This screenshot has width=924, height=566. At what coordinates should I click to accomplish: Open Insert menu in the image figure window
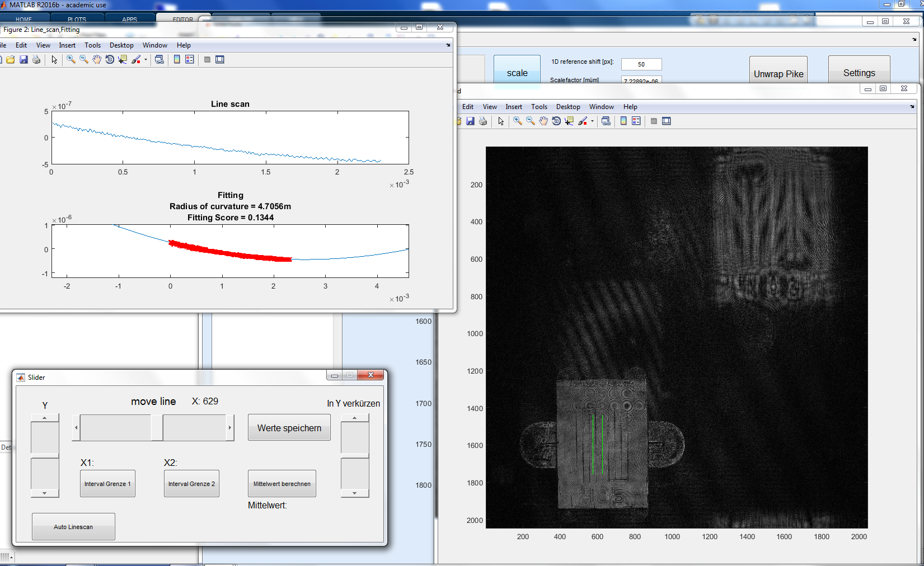pos(513,107)
